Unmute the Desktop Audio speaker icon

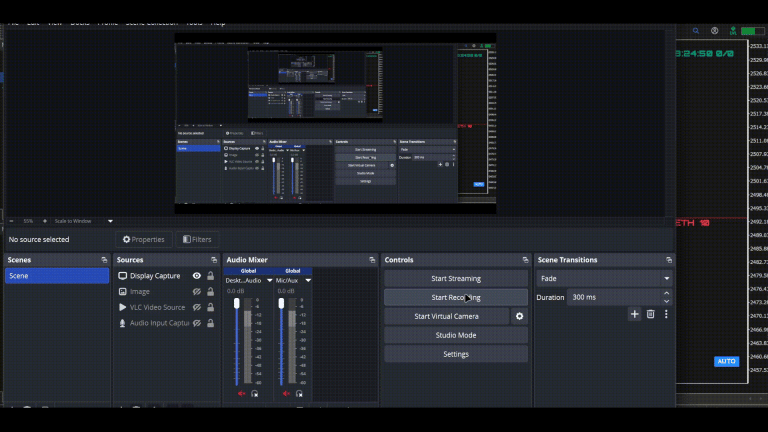tap(241, 393)
